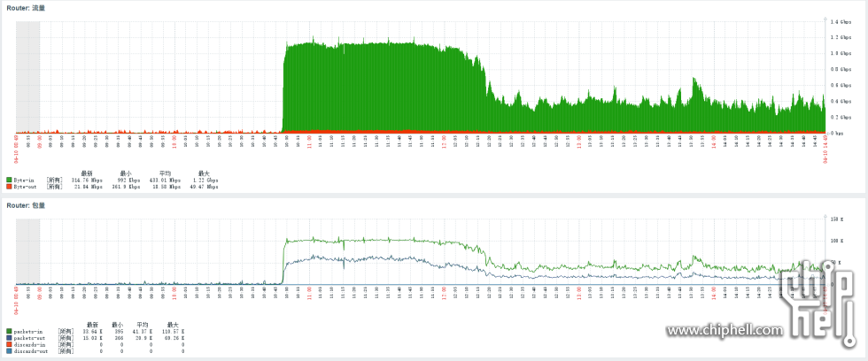868x361 pixels.
Task: Click the light blue discards-out legend swatch
Action: point(9,351)
